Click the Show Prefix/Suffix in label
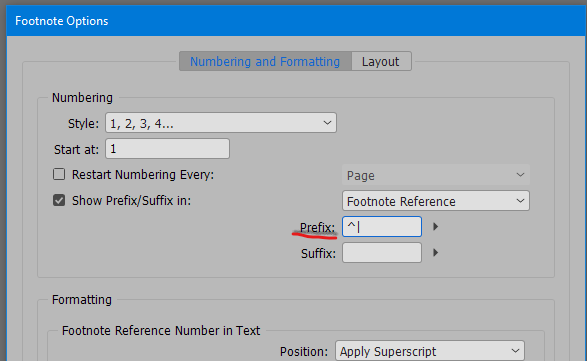The height and width of the screenshot is (361, 587). tap(131, 201)
